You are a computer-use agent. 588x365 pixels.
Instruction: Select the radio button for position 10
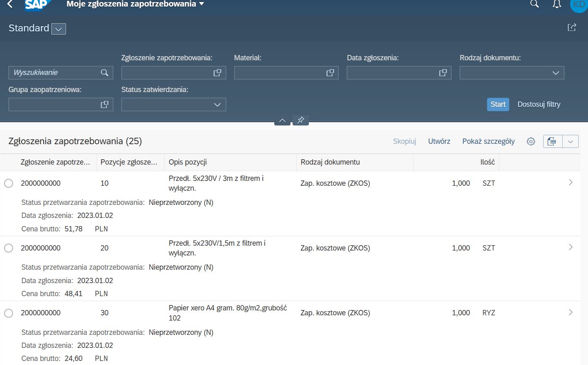(9, 183)
